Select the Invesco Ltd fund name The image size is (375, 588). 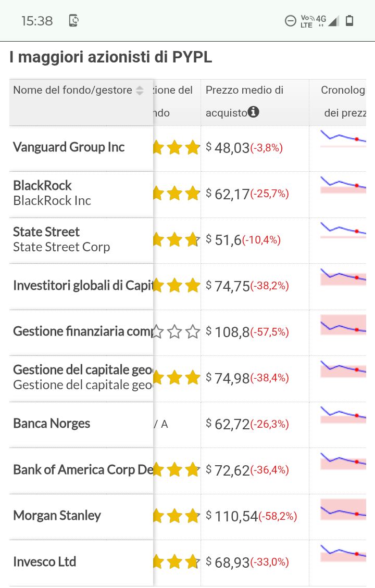tap(45, 562)
